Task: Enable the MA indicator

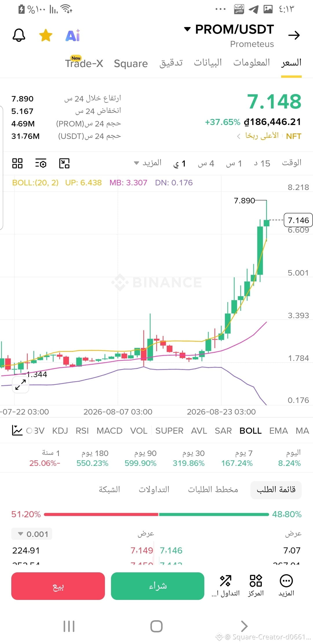Action: click(302, 431)
